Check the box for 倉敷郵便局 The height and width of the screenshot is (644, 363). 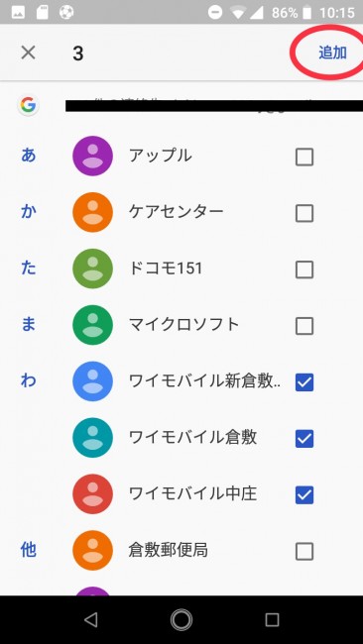click(x=304, y=552)
